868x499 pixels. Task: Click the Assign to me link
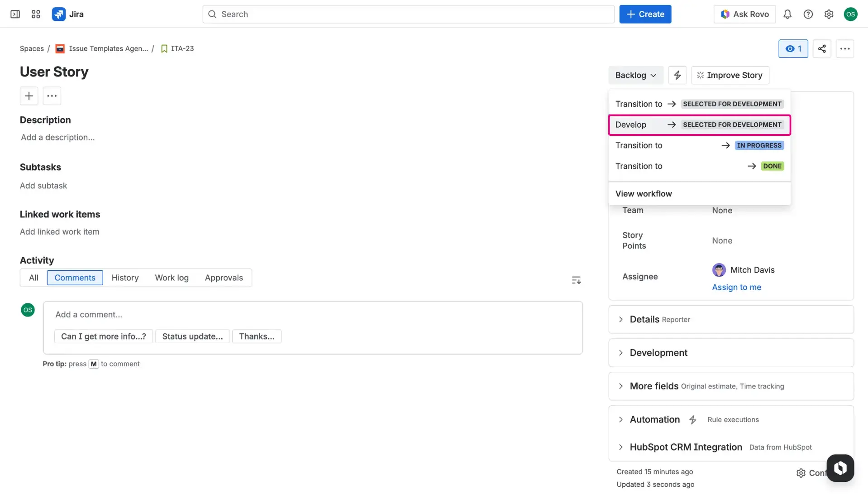736,287
